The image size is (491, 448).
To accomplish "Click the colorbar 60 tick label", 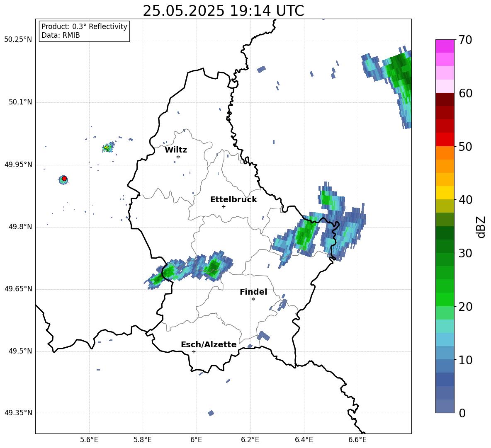I will pyautogui.click(x=465, y=93).
